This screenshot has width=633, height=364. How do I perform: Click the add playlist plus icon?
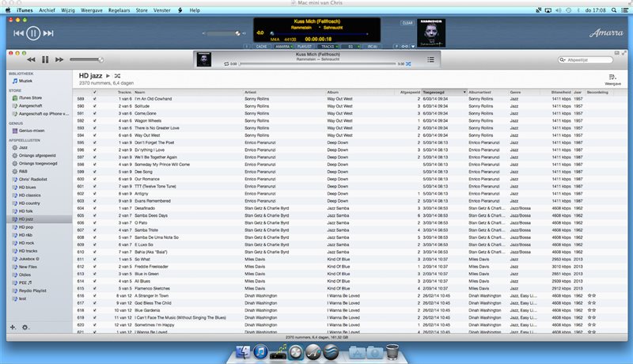(x=12, y=327)
